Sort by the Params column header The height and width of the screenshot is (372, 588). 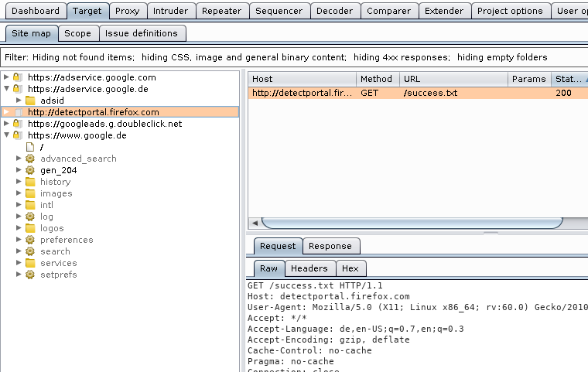tap(529, 79)
